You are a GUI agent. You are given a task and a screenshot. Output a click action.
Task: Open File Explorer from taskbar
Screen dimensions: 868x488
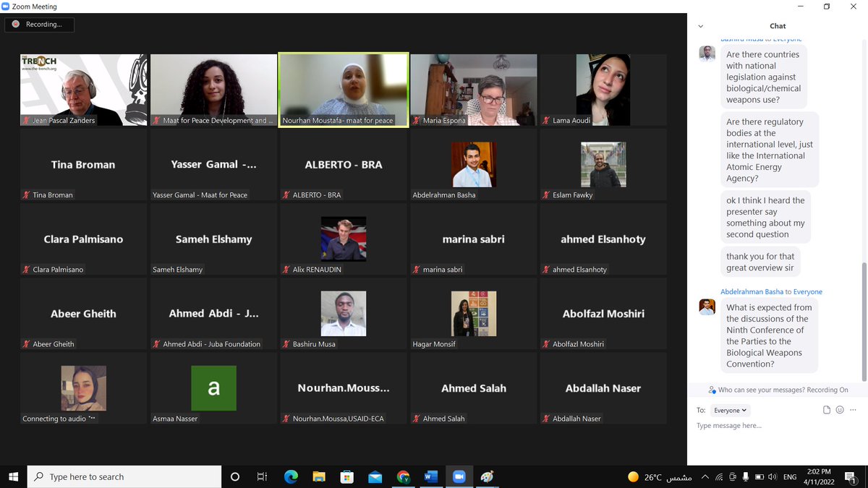pyautogui.click(x=319, y=476)
